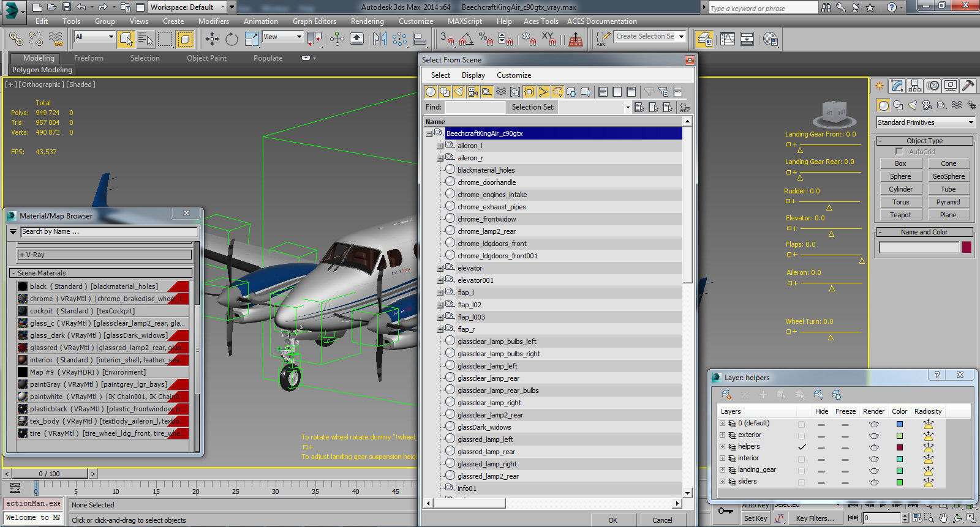980x527 pixels.
Task: Make the exterior layer current via checkbox
Action: [x=801, y=436]
